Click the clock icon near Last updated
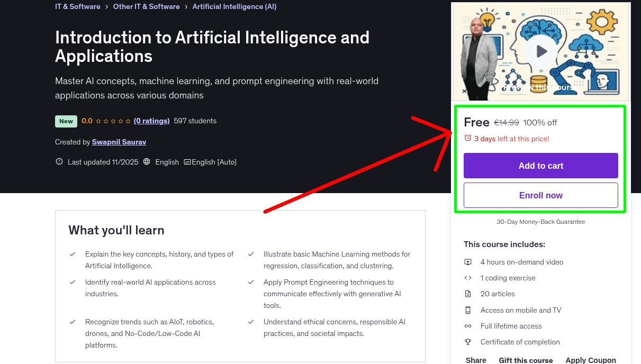 (x=59, y=161)
